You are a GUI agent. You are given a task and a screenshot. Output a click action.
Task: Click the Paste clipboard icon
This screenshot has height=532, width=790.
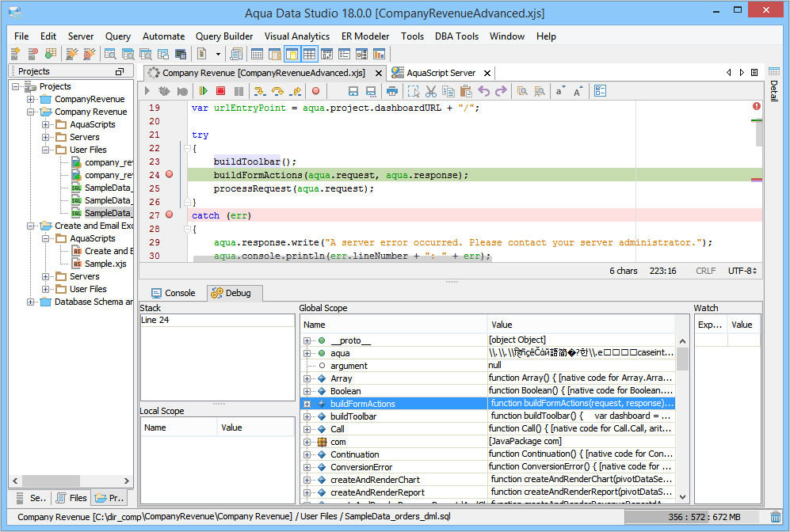466,91
